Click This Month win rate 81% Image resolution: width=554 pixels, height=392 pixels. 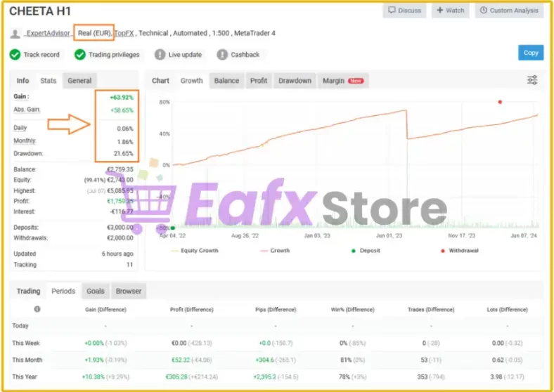click(x=345, y=360)
